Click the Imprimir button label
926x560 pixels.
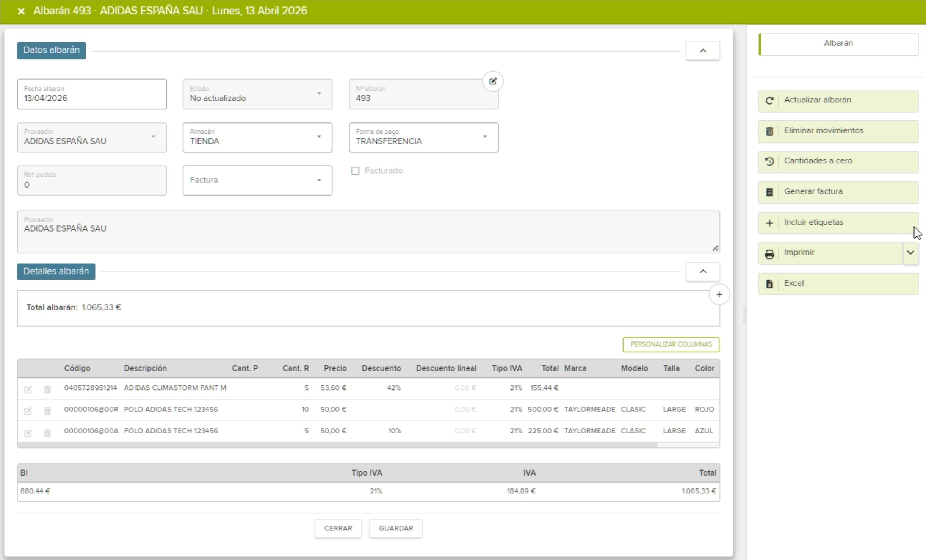[x=799, y=253]
